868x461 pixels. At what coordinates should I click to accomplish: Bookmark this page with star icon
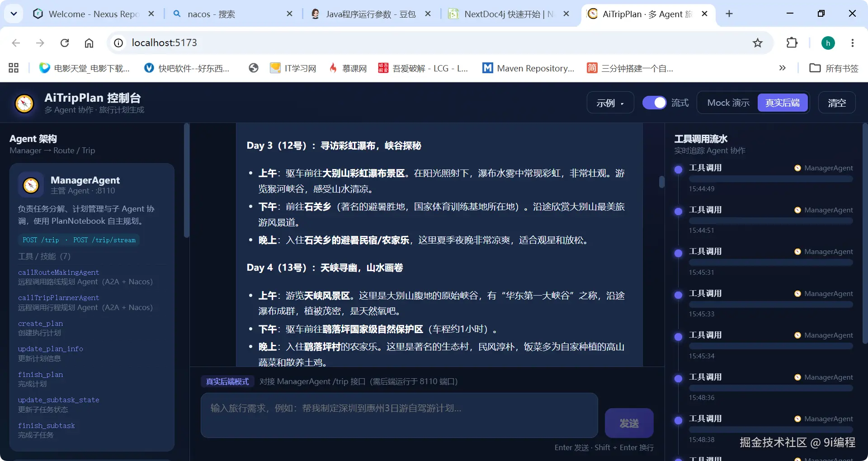[758, 43]
